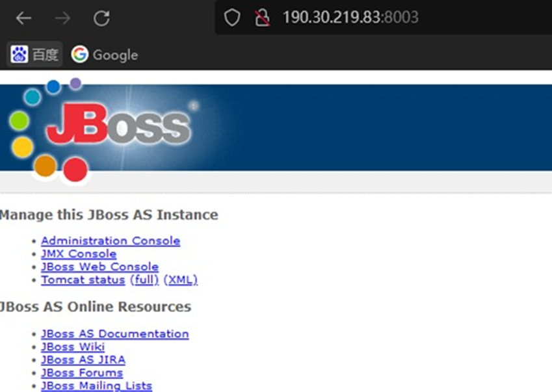Open the (full) Tomcat status link
This screenshot has height=392, width=552.
click(144, 280)
